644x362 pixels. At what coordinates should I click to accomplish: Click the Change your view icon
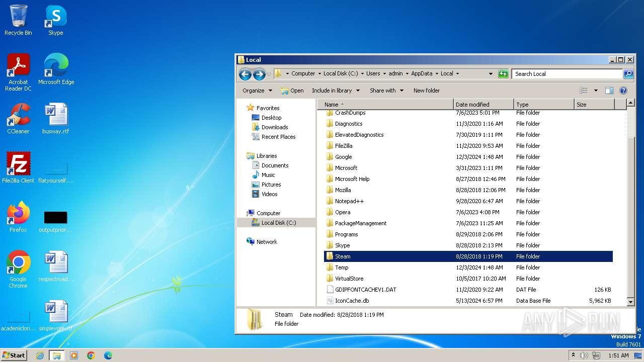pyautogui.click(x=584, y=90)
